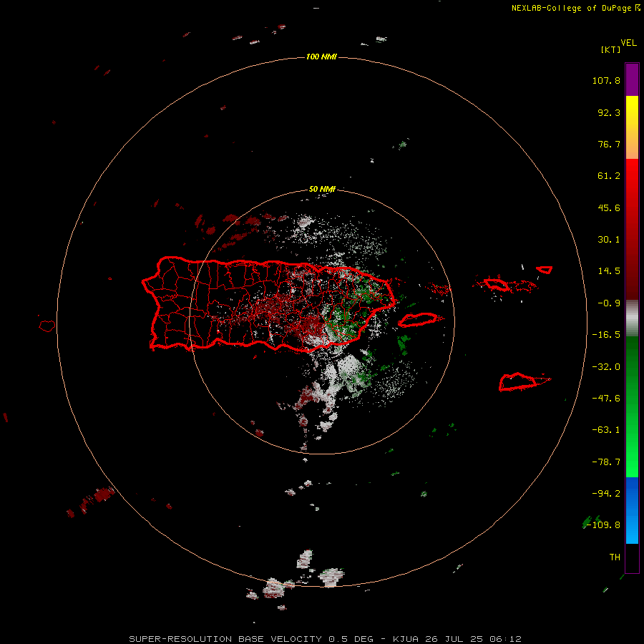Click the [KT] units label
644x644 pixels.
pyautogui.click(x=611, y=49)
